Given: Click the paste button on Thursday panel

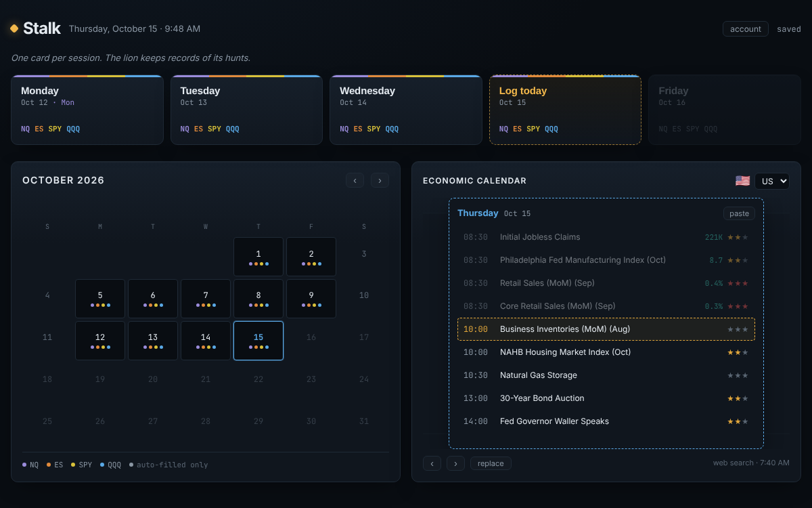Looking at the screenshot, I should 739,213.
